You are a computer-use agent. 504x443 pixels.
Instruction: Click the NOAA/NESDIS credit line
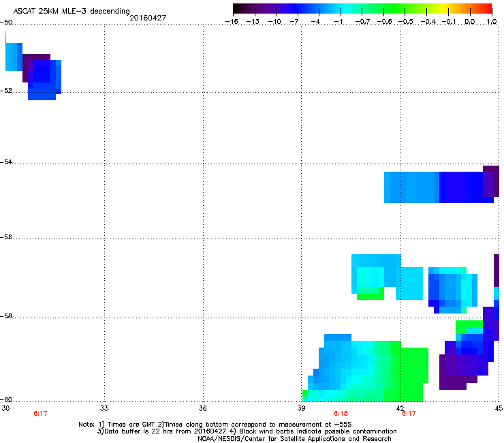(294, 439)
